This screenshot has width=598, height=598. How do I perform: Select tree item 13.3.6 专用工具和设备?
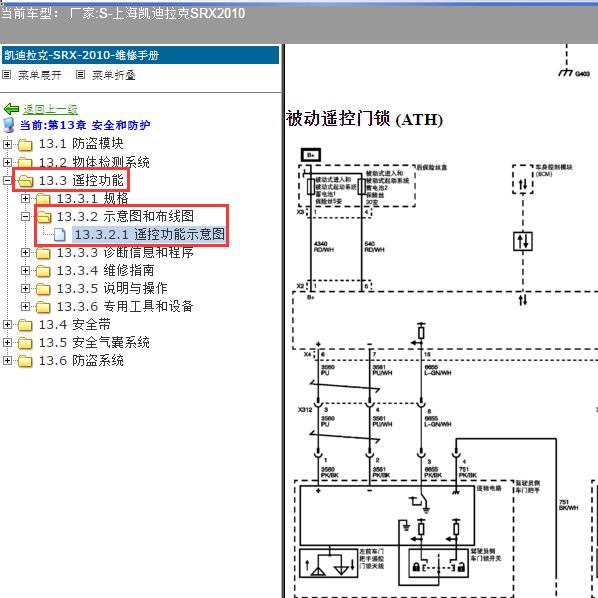click(125, 306)
